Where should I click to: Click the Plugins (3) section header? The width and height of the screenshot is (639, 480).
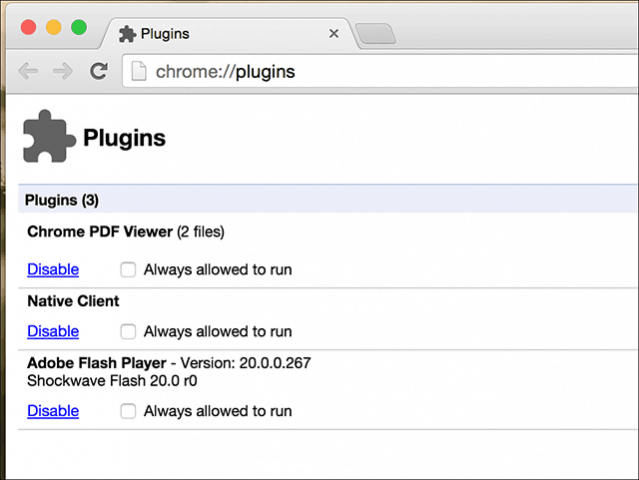[x=328, y=200]
